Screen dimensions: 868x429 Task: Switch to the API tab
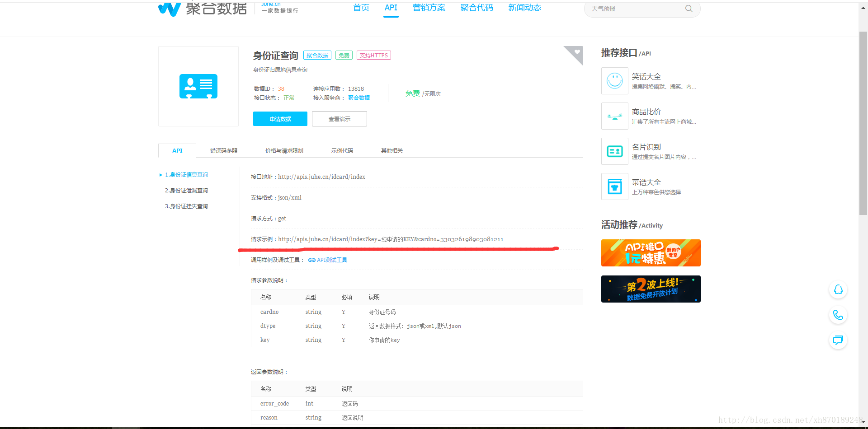click(177, 151)
